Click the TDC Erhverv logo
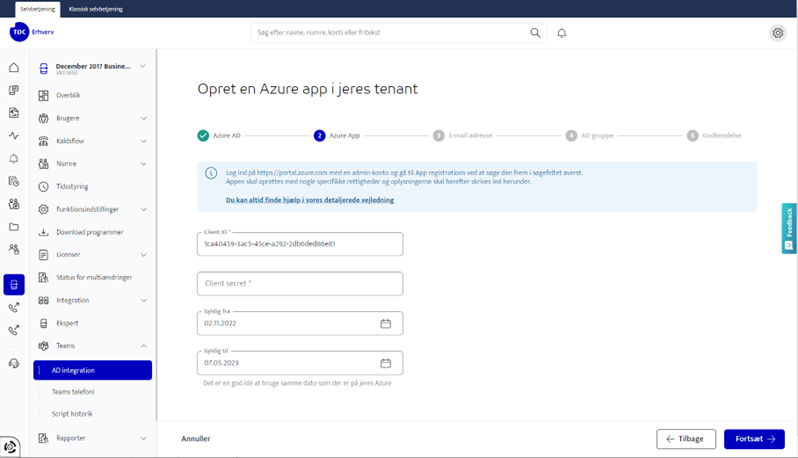Image resolution: width=798 pixels, height=458 pixels. (x=32, y=32)
